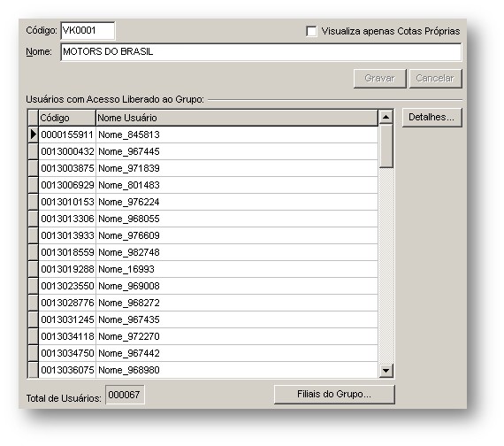The width and height of the screenshot is (504, 446).
Task: Click row selector beside code 0013036075
Action: 33,370
